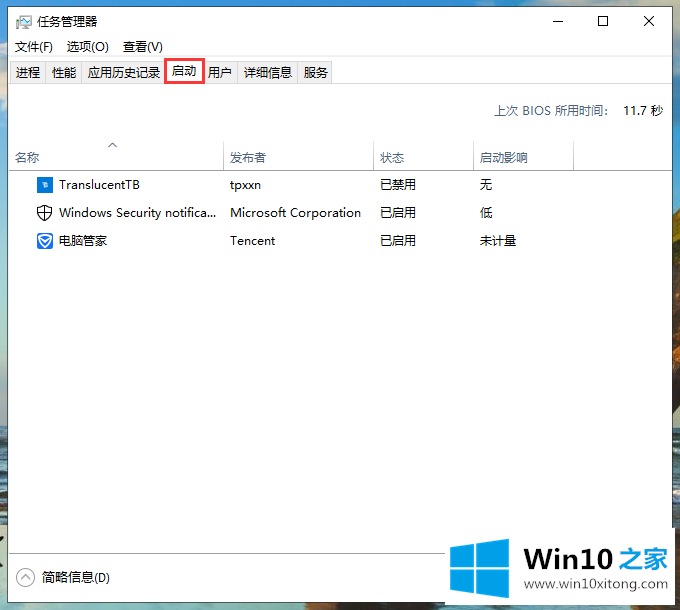Switch to the 用户 tab
Screen dimensions: 680x610
click(220, 72)
